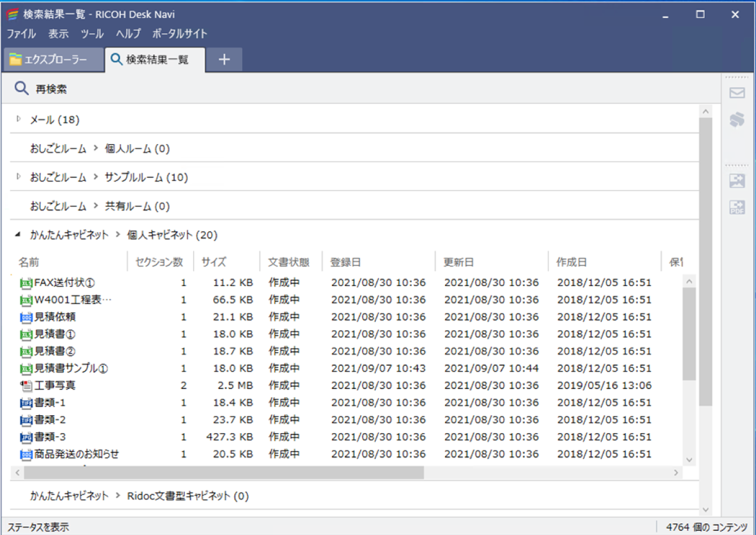
Task: Select the file name 商品発送のお知らせ
Action: point(77,454)
